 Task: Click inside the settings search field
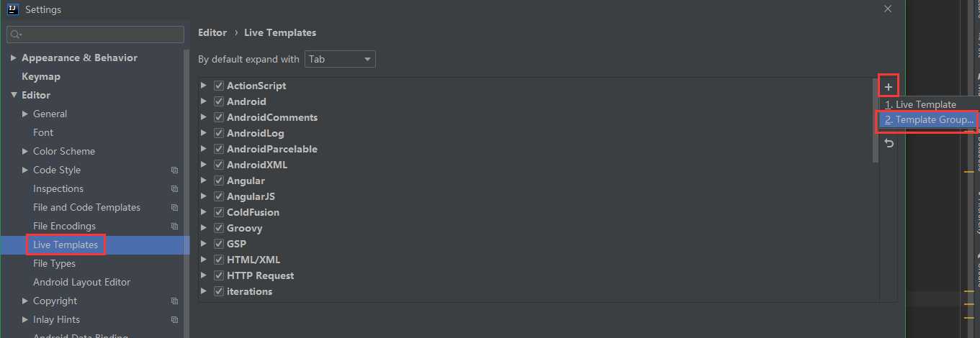95,35
